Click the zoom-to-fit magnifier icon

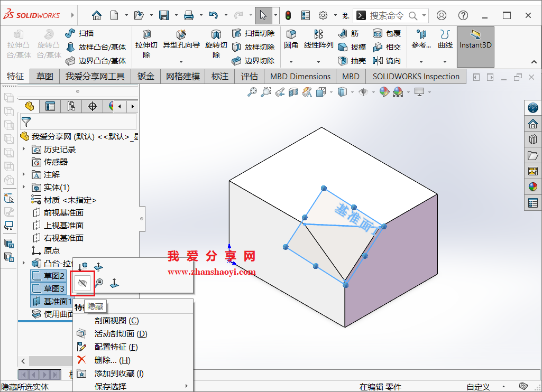pos(252,91)
